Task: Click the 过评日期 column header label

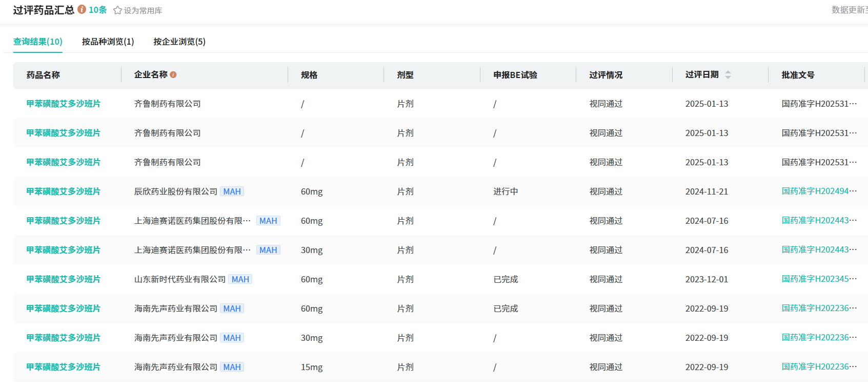Action: pos(701,75)
